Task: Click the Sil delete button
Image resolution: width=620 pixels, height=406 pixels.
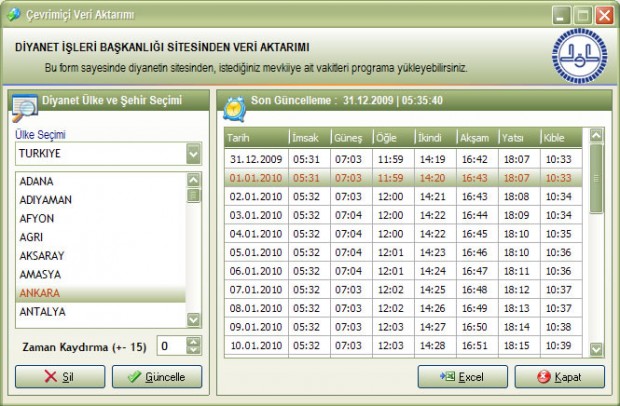Action: 60,377
